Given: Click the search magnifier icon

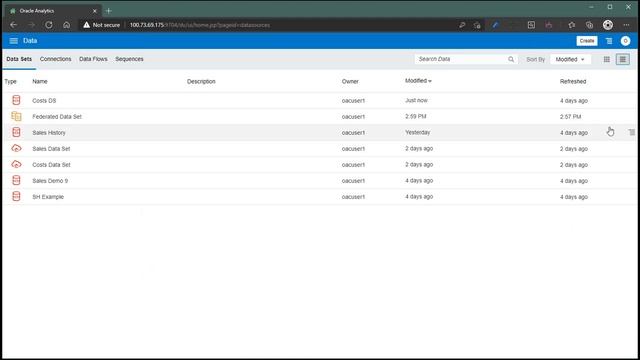Looking at the screenshot, I should [x=511, y=59].
